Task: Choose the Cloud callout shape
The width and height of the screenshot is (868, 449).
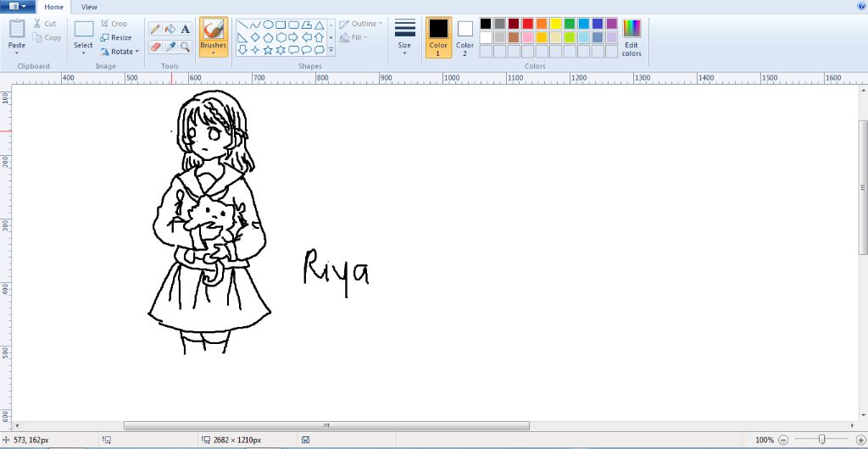Action: pos(319,50)
